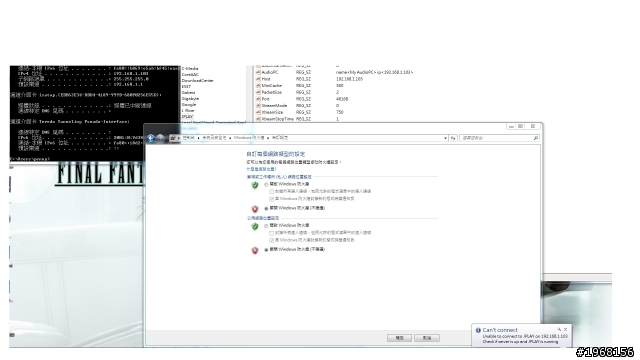
Task: Expand arrow after Windows 防火牆 breadcrumb
Action: [x=268, y=138]
